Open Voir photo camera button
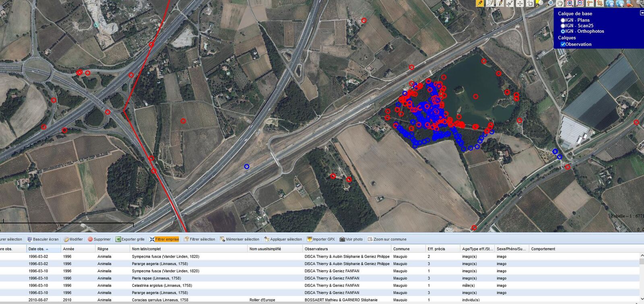The width and height of the screenshot is (644, 304). 351,239
